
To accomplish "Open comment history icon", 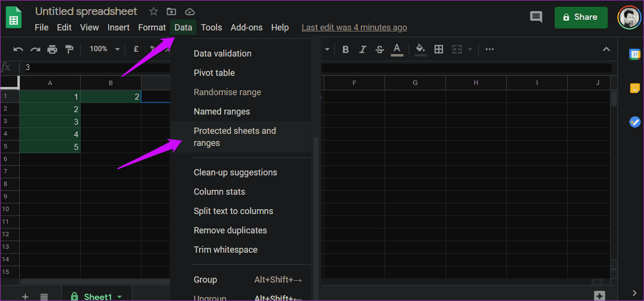I will pos(536,17).
